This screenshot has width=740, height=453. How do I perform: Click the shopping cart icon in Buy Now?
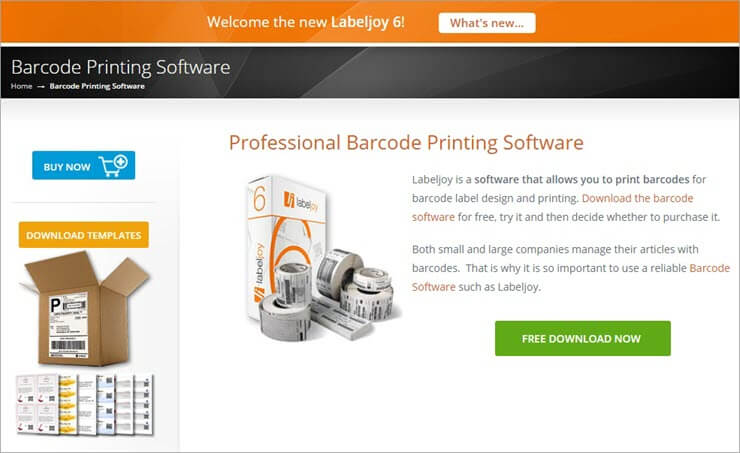point(113,166)
